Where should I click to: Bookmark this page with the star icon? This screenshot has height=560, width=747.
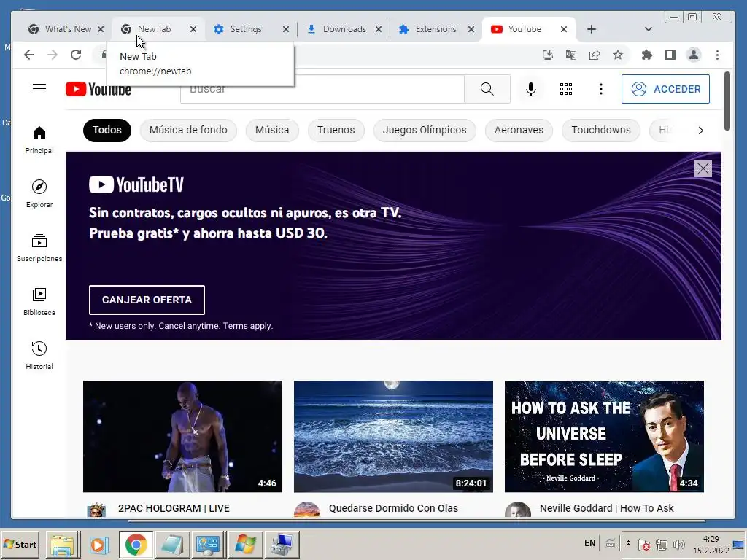[618, 55]
